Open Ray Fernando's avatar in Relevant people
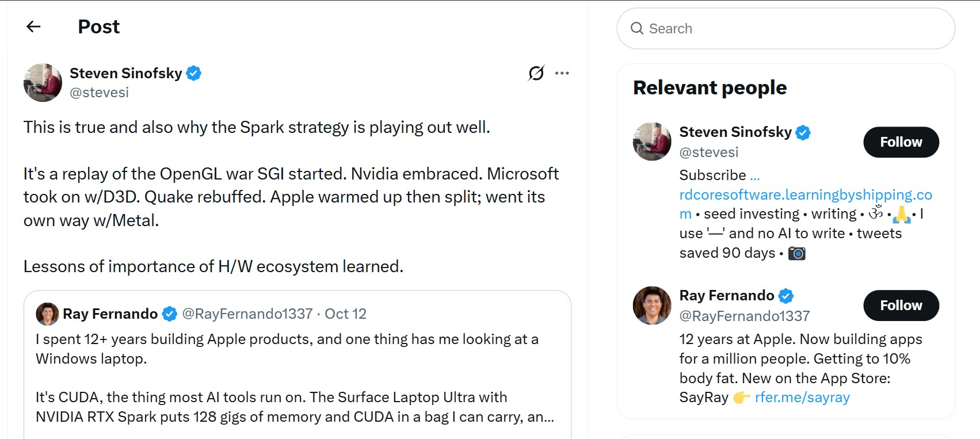980x439 pixels. click(652, 305)
